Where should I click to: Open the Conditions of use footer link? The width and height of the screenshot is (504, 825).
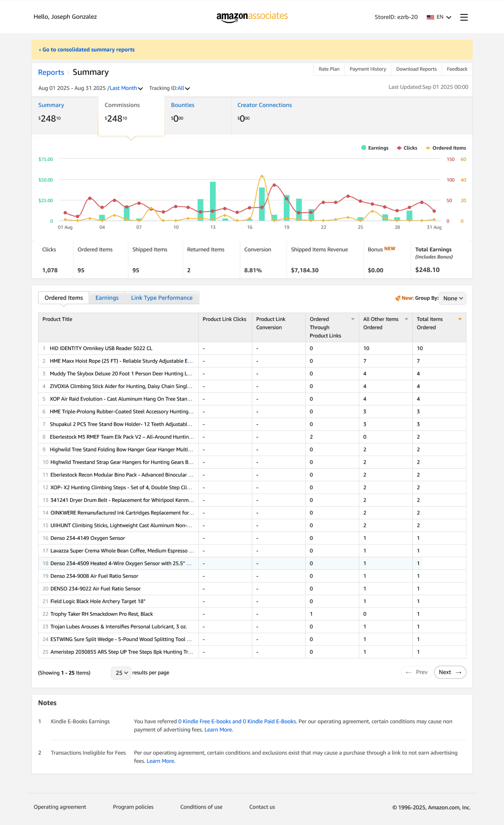pos(201,807)
